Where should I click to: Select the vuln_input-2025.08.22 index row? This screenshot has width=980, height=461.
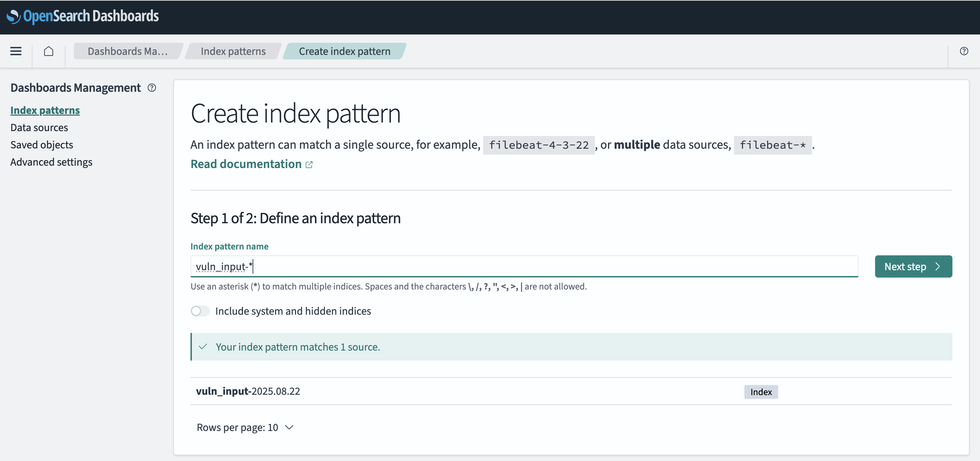(x=248, y=391)
